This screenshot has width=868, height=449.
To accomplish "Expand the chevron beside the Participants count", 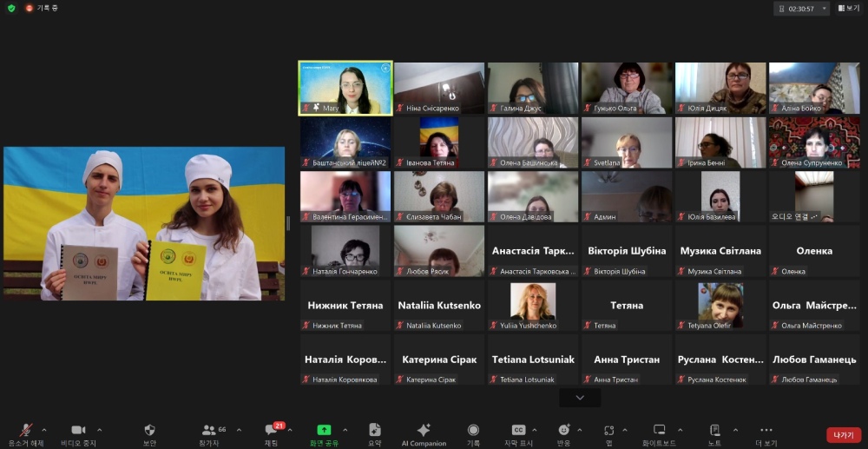I will click(239, 429).
